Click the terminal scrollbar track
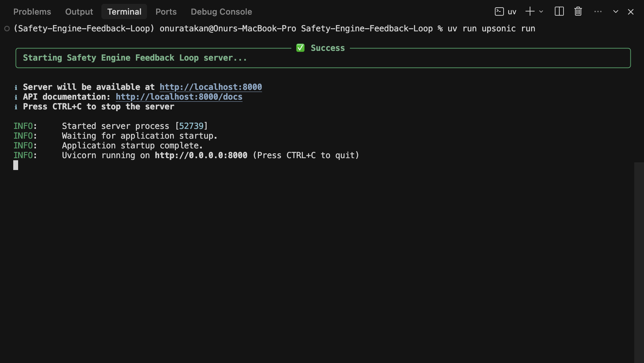 639,262
